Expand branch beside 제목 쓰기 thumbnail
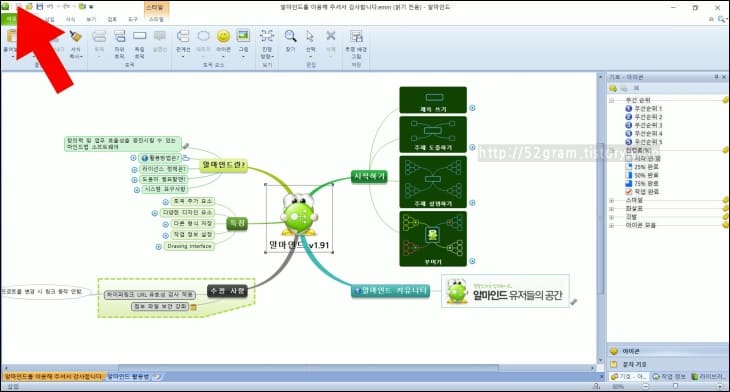The image size is (730, 392). (x=472, y=108)
